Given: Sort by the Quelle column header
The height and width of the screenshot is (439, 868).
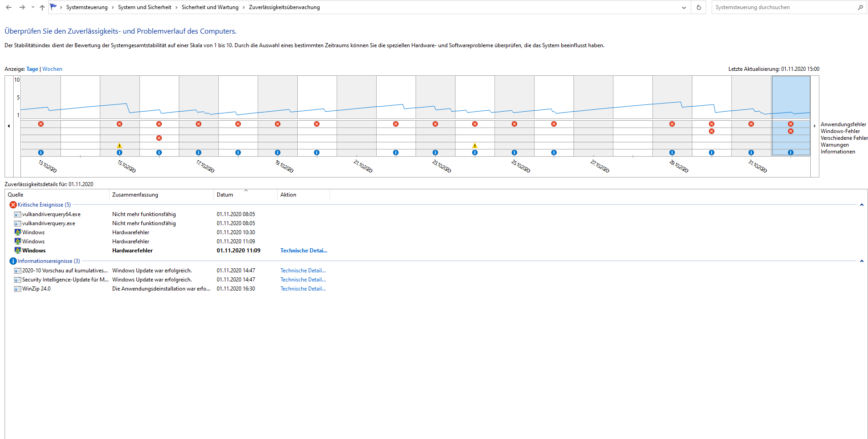Looking at the screenshot, I should pos(57,195).
